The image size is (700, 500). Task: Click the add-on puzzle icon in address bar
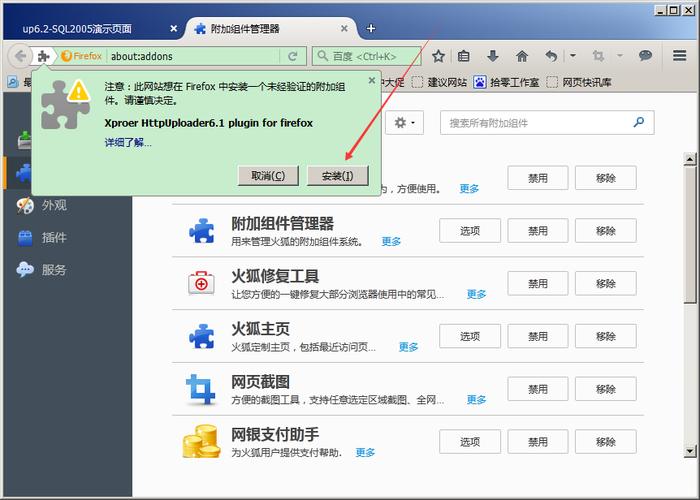point(43,56)
